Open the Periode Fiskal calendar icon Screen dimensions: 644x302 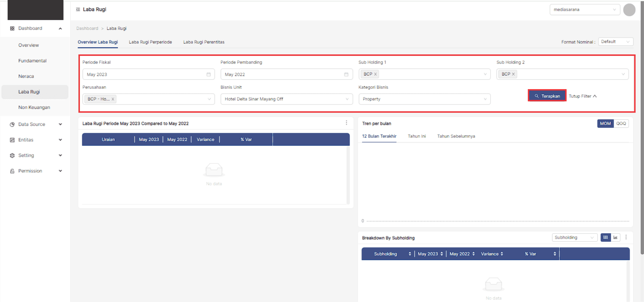click(x=208, y=74)
